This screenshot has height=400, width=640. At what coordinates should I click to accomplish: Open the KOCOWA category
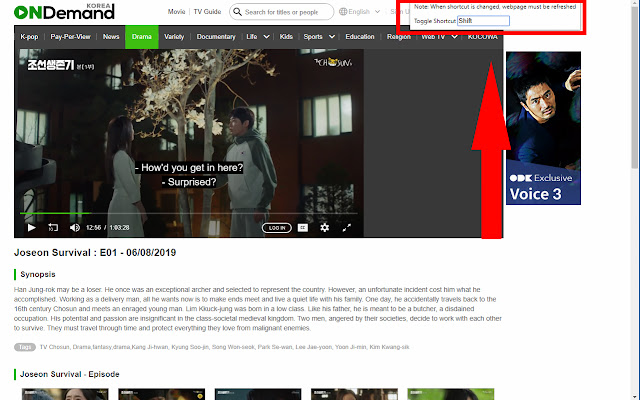coord(483,37)
